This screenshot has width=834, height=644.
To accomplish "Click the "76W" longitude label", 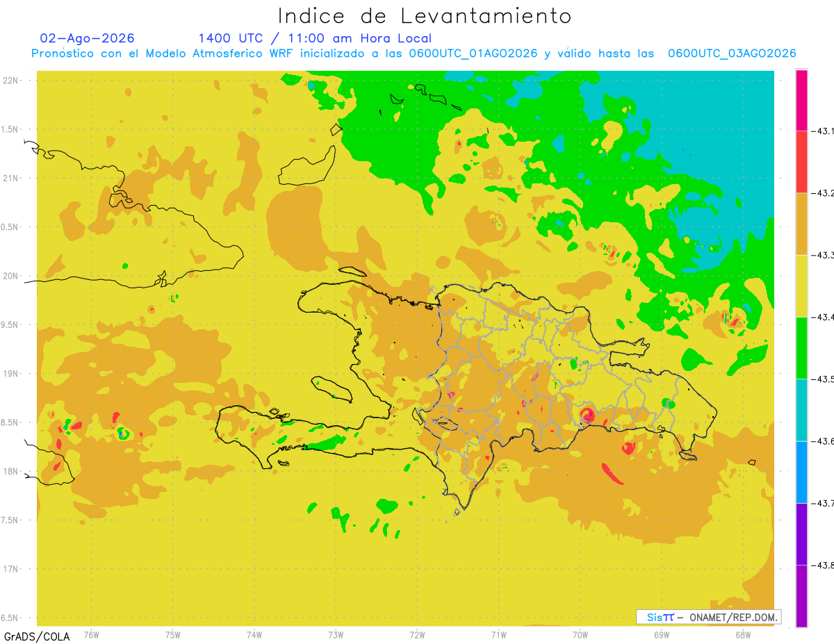I will click(91, 634).
